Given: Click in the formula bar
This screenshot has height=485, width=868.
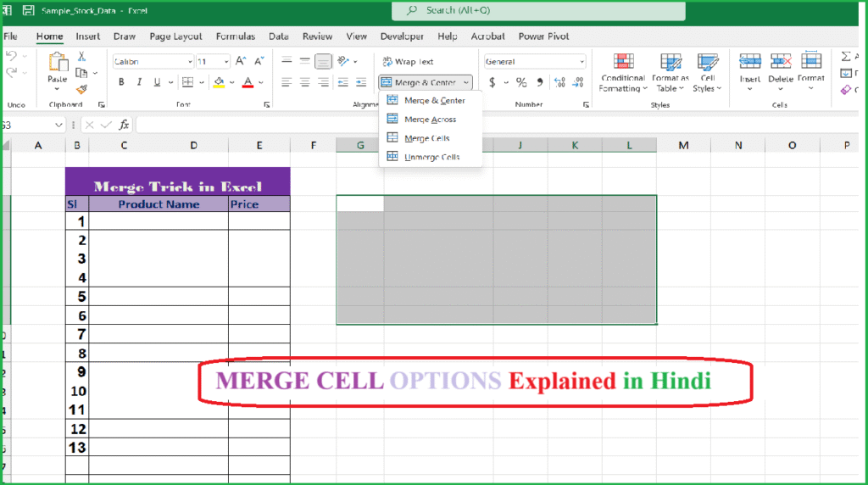Looking at the screenshot, I should pos(497,125).
